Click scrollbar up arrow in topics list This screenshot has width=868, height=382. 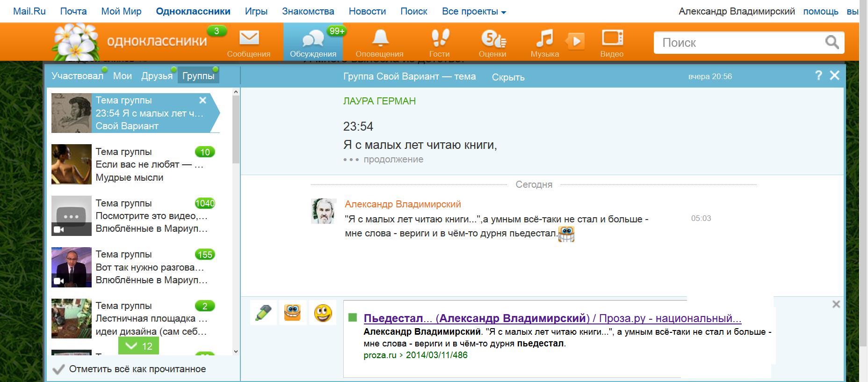pyautogui.click(x=236, y=92)
